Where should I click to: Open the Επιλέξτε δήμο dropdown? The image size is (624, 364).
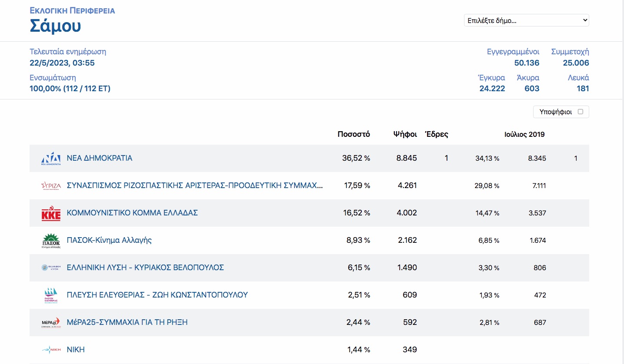tap(527, 20)
